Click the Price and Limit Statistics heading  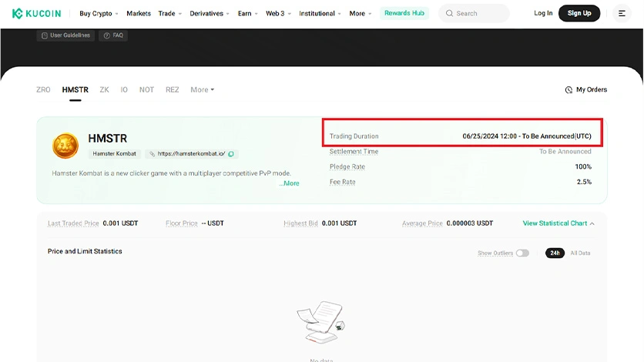85,251
